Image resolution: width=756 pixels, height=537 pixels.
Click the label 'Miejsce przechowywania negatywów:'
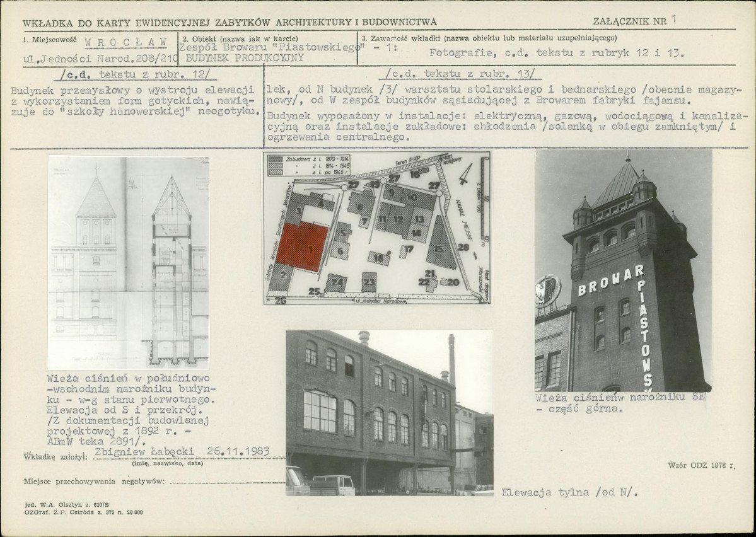(x=95, y=481)
